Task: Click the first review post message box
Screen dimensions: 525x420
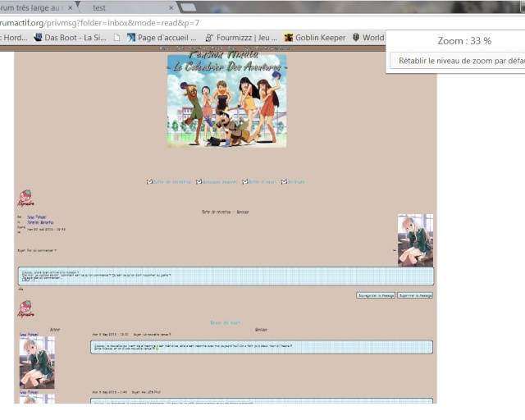Action: (x=262, y=347)
